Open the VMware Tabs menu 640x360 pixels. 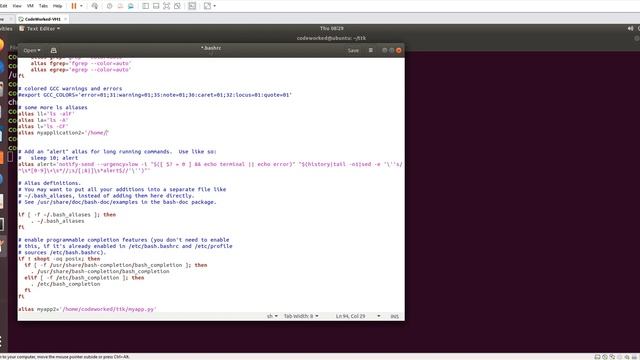click(x=43, y=6)
